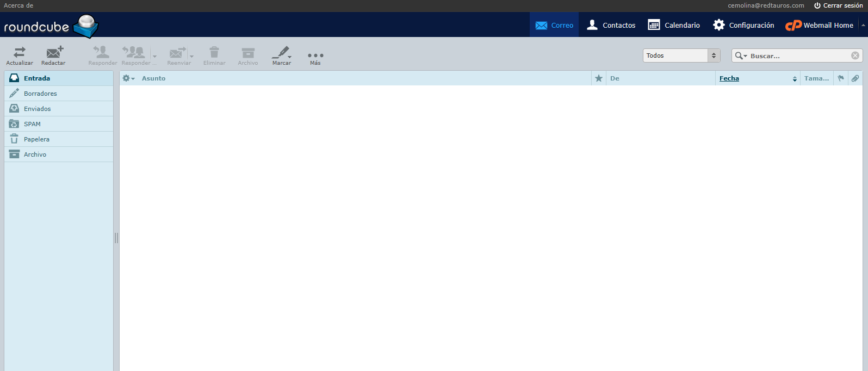Click Cerrar sesión to log out
The image size is (868, 371).
pos(838,5)
